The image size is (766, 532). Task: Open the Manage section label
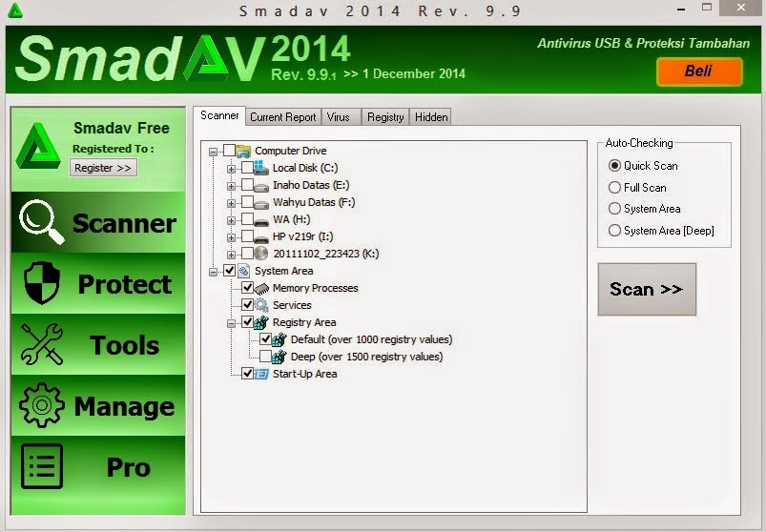(x=124, y=406)
